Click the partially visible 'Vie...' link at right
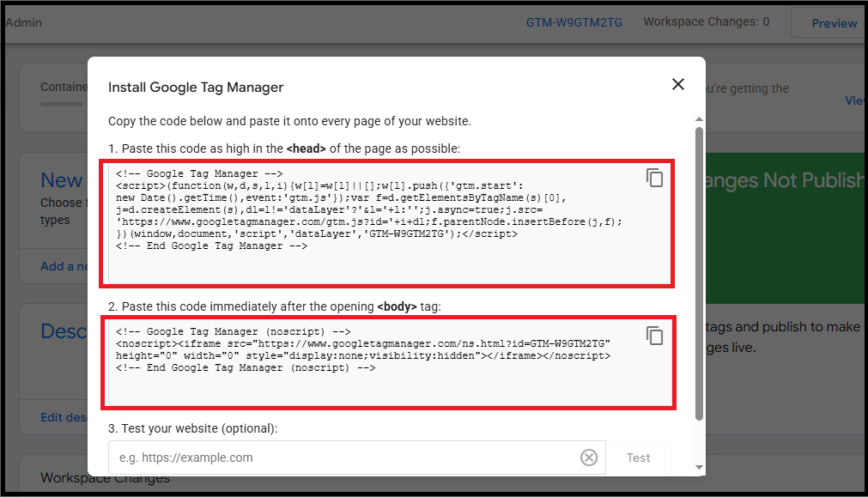Viewport: 868px width, 497px height. pos(855,100)
